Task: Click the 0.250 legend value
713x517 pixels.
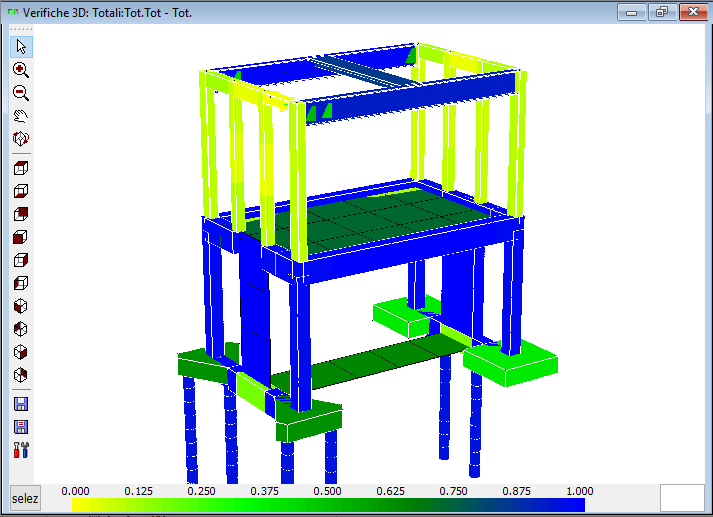Action: coord(201,492)
